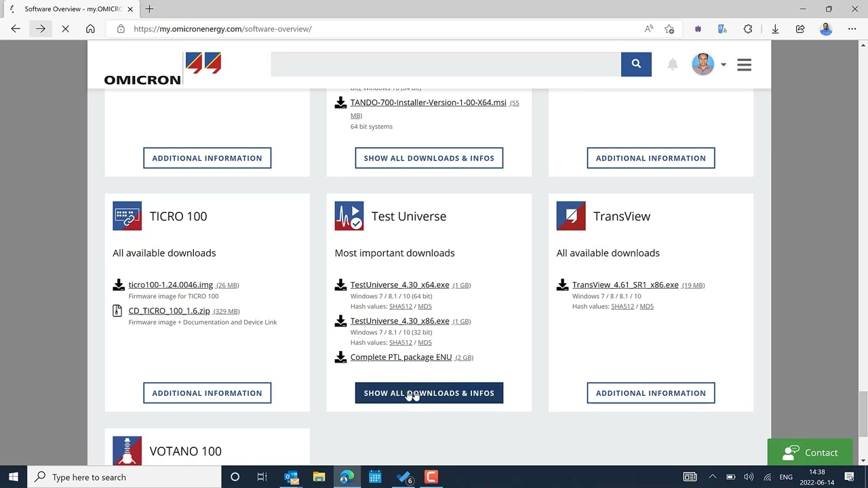868x488 pixels.
Task: Open Outlook from taskbar
Action: 291,477
